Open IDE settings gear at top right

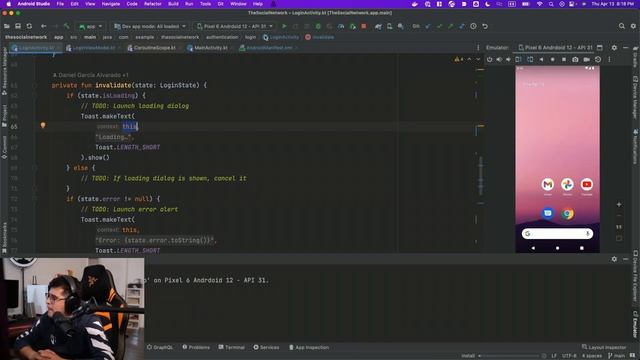pyautogui.click(x=633, y=26)
